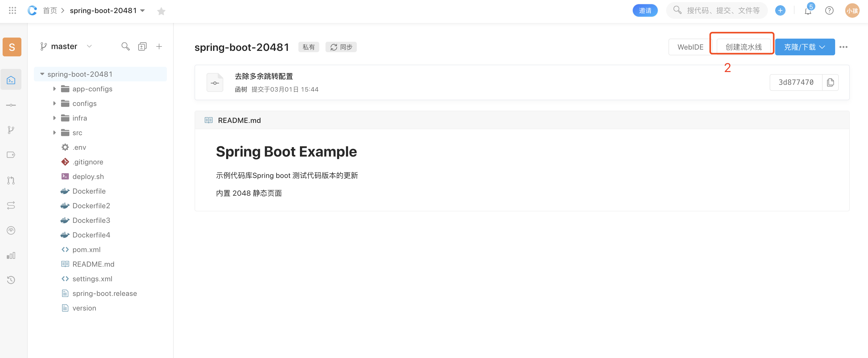Open the apps grid icon in top-left

(x=13, y=10)
